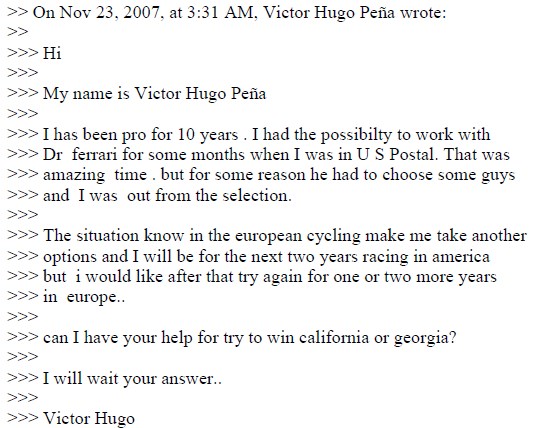Click the word 'europe..' near the end
The width and height of the screenshot is (536, 428).
coord(96,297)
